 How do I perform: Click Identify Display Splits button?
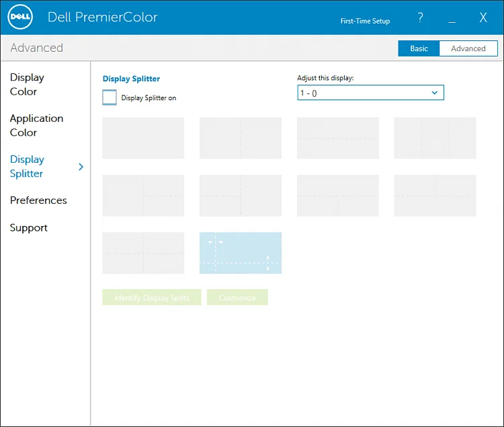click(x=152, y=297)
